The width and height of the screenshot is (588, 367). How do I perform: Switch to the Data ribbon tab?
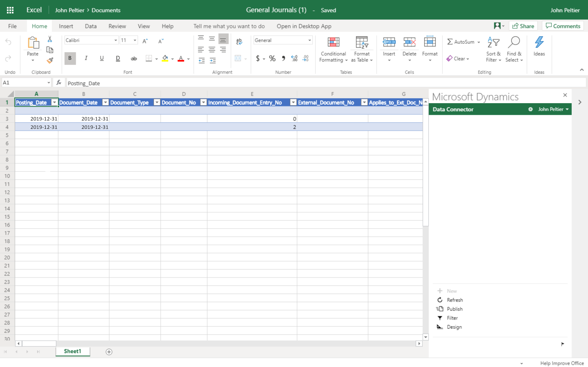click(x=90, y=26)
